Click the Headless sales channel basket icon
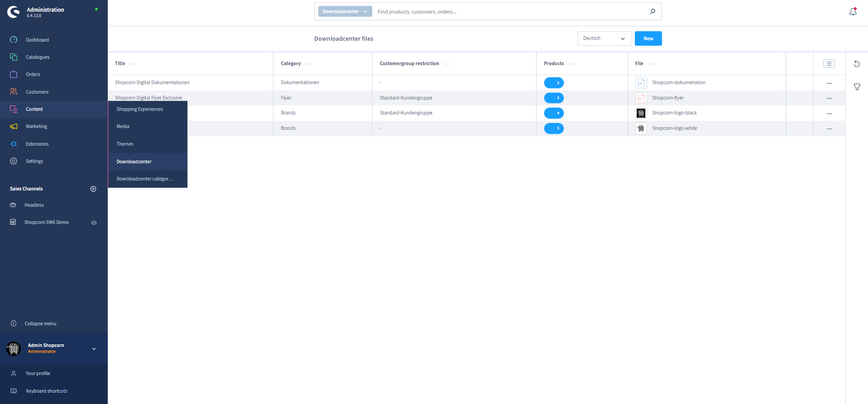 pyautogui.click(x=13, y=205)
